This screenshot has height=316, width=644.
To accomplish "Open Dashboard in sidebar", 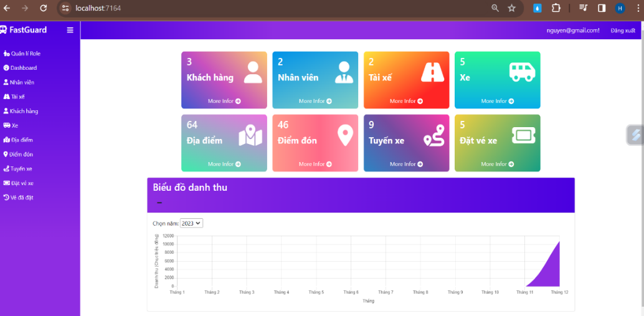I will (20, 68).
